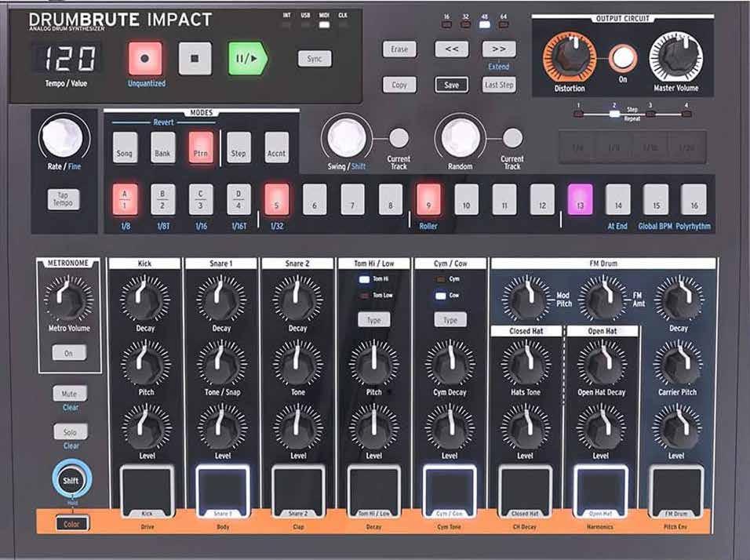The height and width of the screenshot is (560, 750).
Task: Click the Metro Volume knob
Action: coord(69,300)
